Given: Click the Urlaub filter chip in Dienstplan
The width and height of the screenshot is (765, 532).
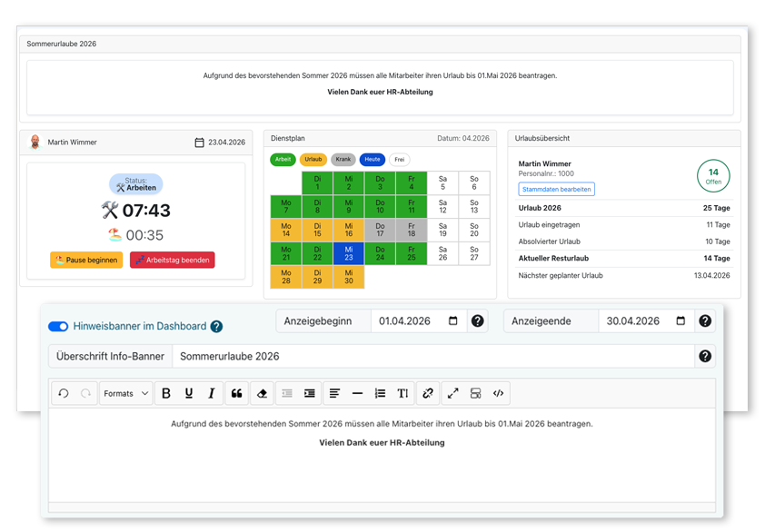Looking at the screenshot, I should 313,159.
